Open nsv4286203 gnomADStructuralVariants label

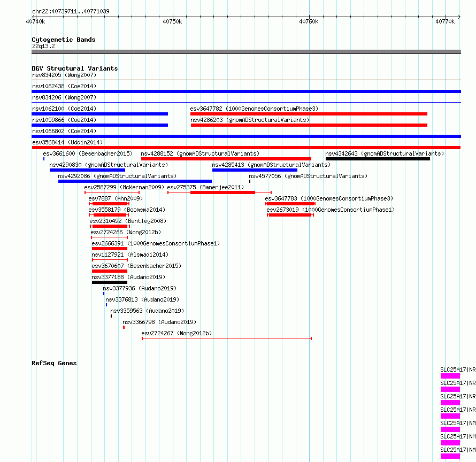point(250,120)
